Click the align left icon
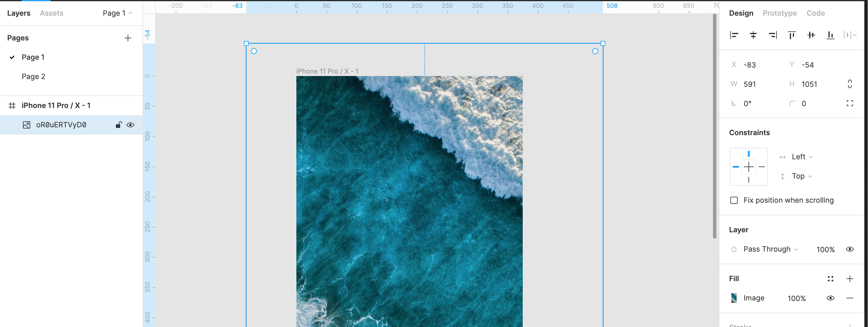Viewport: 868px width, 327px height. click(x=734, y=35)
